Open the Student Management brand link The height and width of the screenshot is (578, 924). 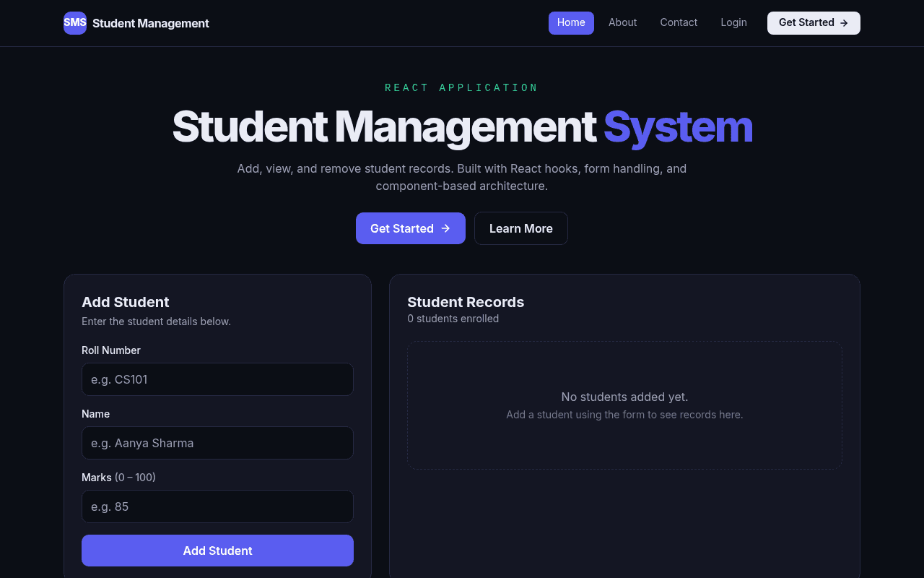point(136,23)
